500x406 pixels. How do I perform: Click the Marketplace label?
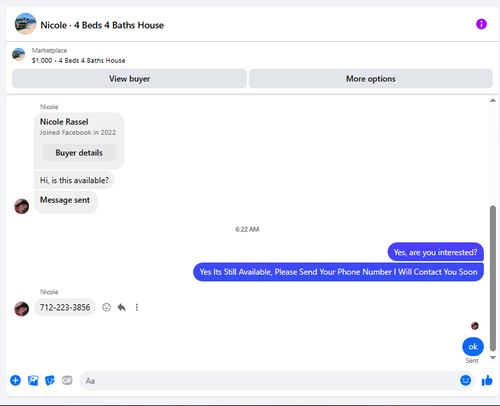click(49, 50)
